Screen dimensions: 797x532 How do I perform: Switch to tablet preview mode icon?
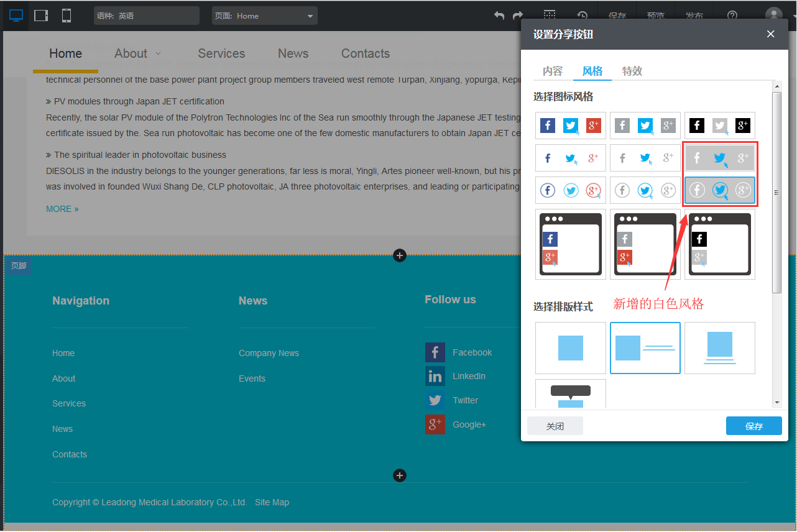pos(41,16)
